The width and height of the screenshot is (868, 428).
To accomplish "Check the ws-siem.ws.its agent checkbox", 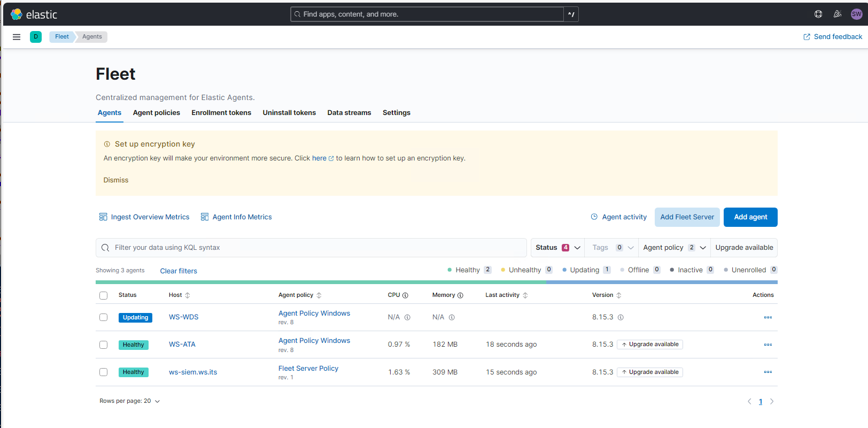I will coord(104,372).
